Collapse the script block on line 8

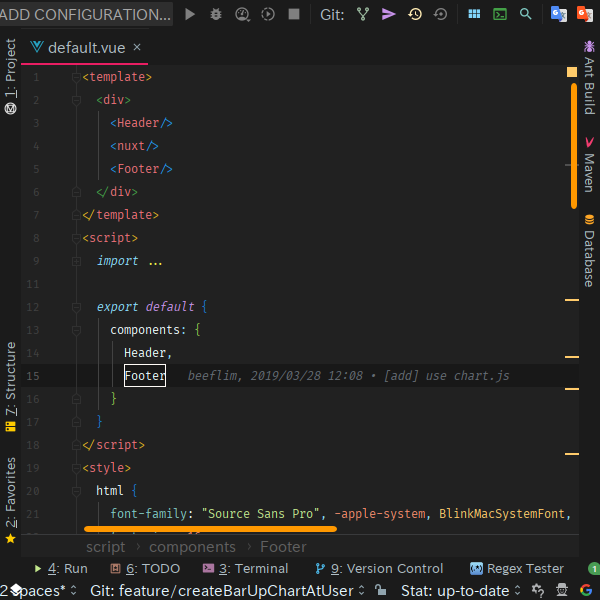pos(76,238)
